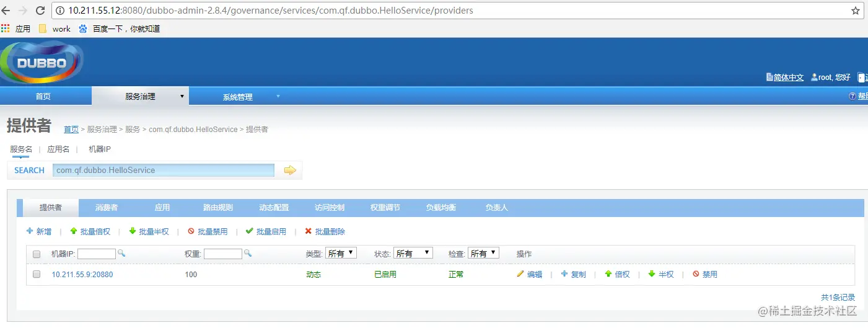Click 批量启用 batch enable

pyautogui.click(x=266, y=231)
